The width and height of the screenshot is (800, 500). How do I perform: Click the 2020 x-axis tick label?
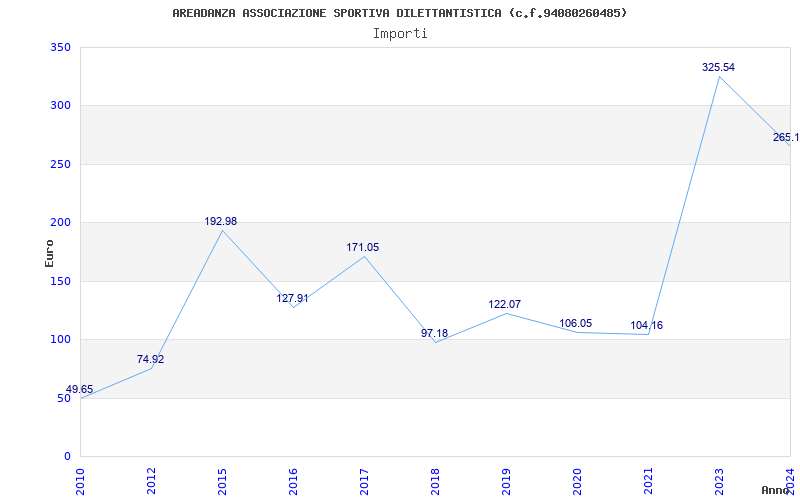tap(577, 481)
